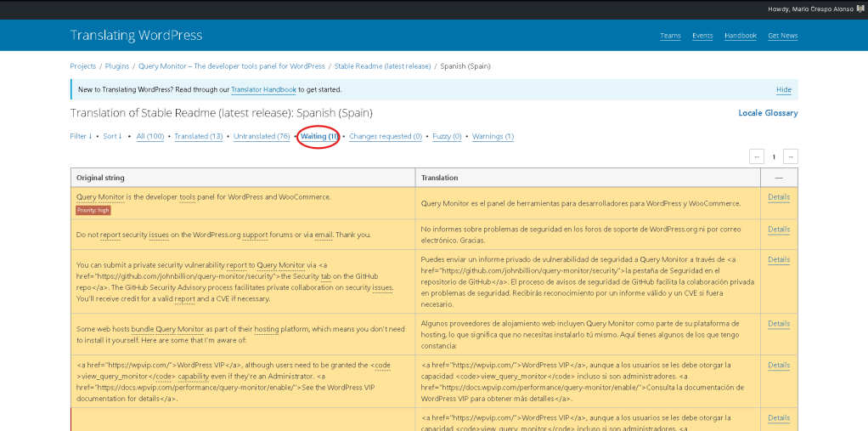
Task: Hide the Translator Handbook notice
Action: tap(783, 89)
